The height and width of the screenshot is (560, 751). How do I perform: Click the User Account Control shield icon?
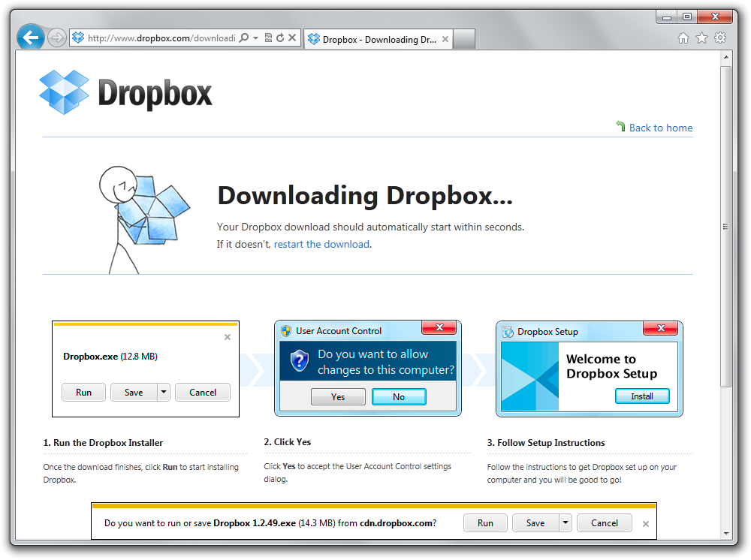coord(286,331)
